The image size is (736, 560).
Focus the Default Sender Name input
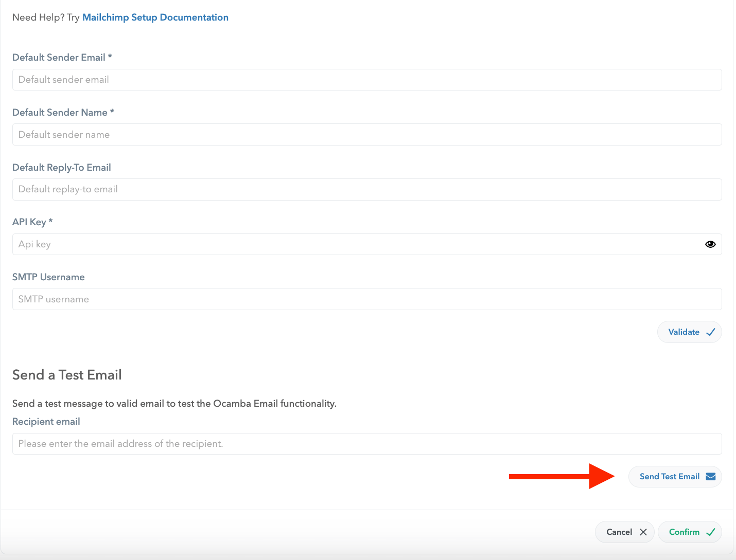[367, 135]
